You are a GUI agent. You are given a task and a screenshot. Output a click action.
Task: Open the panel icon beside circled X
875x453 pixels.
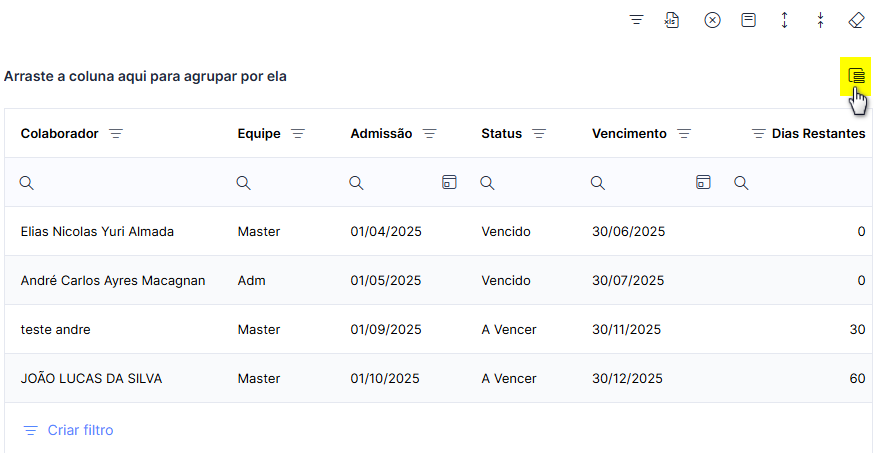click(748, 21)
